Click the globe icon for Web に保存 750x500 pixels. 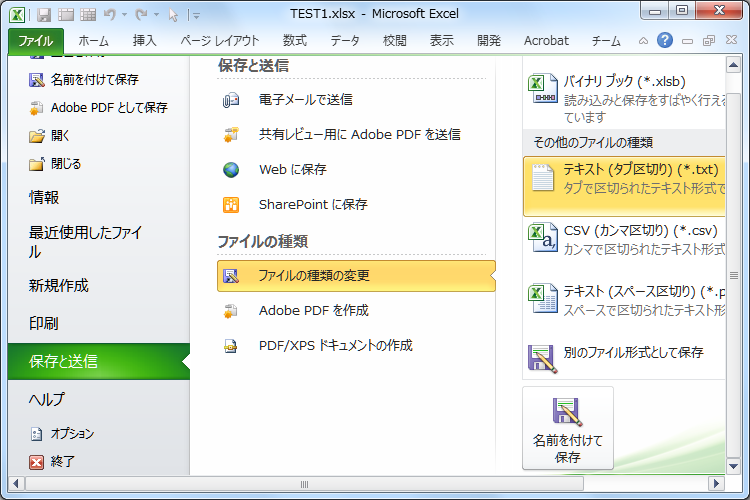coord(231,170)
